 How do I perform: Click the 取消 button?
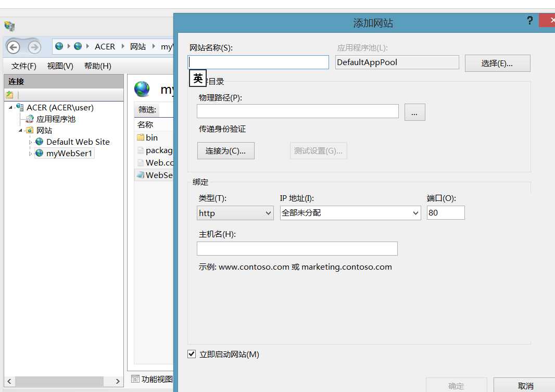[525, 385]
